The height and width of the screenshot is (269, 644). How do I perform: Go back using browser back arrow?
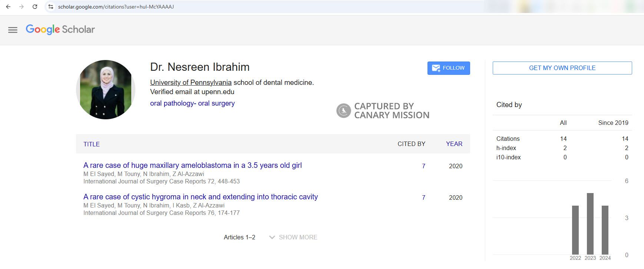click(x=8, y=7)
